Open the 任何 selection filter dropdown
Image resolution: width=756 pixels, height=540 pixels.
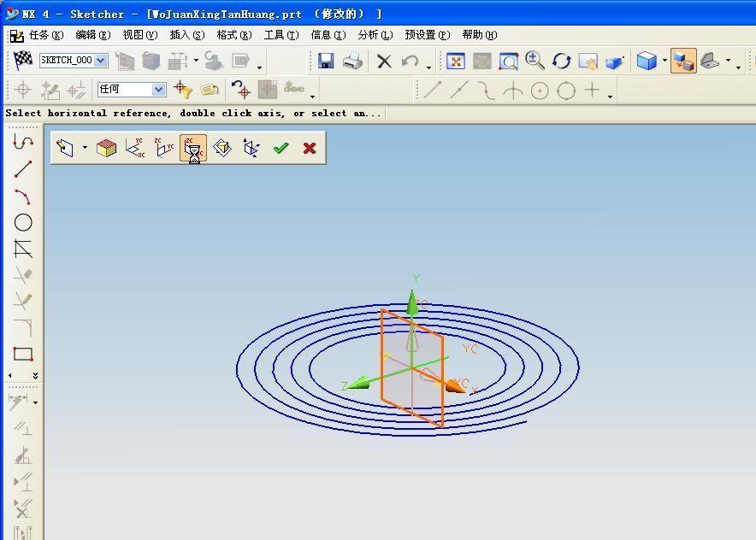(158, 90)
